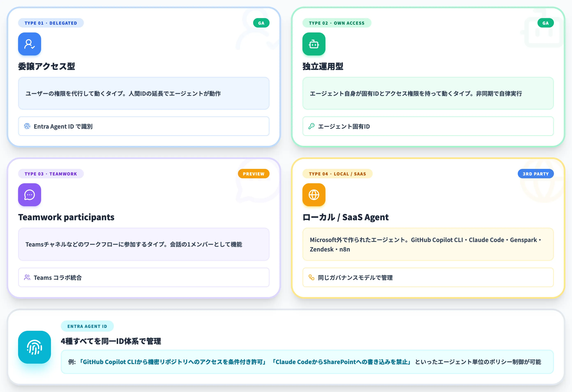Click the blue 3RD PARTY badge
Viewport: 572px width, 392px height.
(536, 174)
